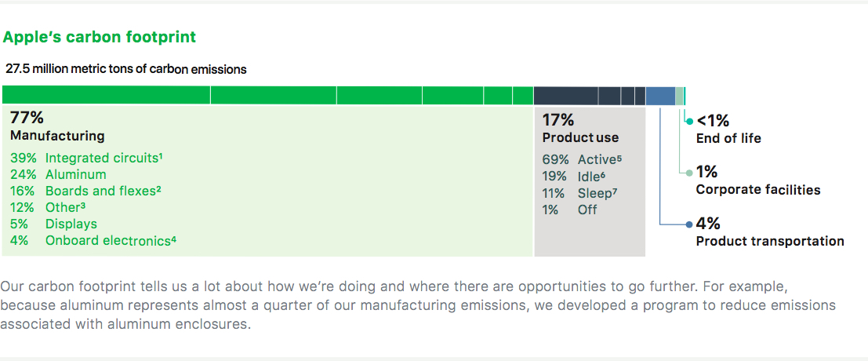Select the 77% Manufacturing label
Viewport: 868px width, 361px height.
tap(57, 127)
